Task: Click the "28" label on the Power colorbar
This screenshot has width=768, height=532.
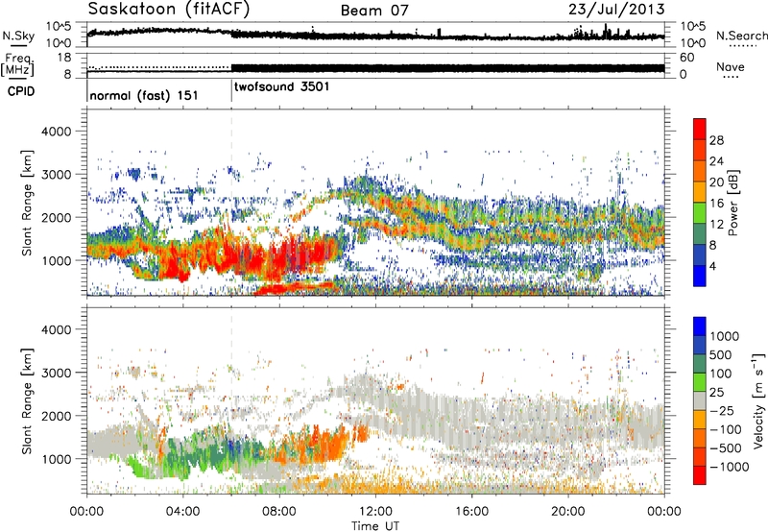Action: pyautogui.click(x=716, y=140)
